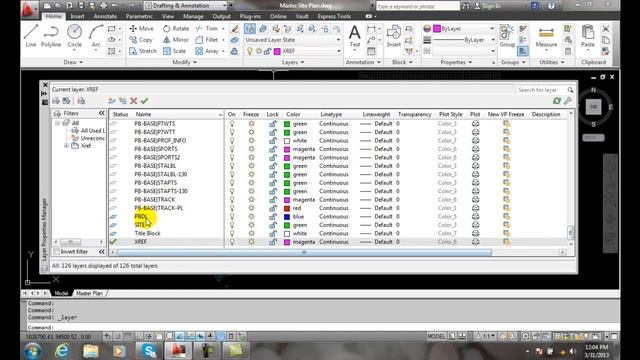The image size is (640, 360).
Task: Expand the Layers panel
Action: [x=293, y=62]
